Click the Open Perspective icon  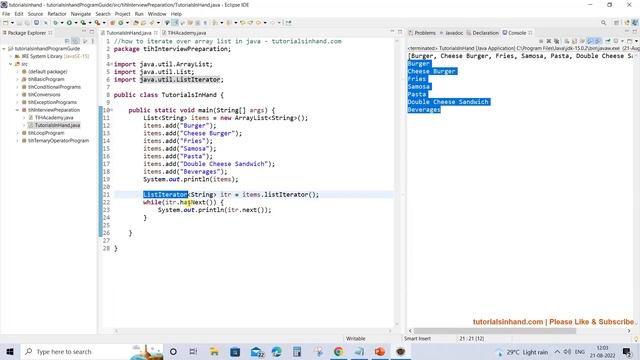[616, 23]
